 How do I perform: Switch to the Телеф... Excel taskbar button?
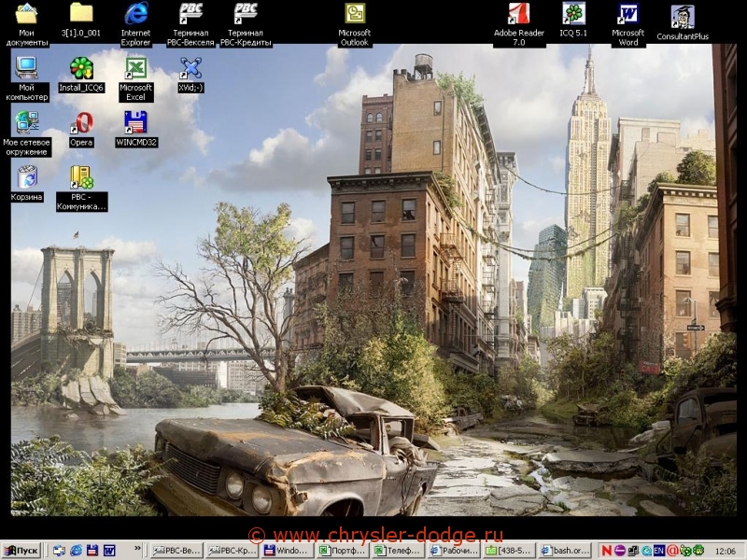[x=400, y=551]
